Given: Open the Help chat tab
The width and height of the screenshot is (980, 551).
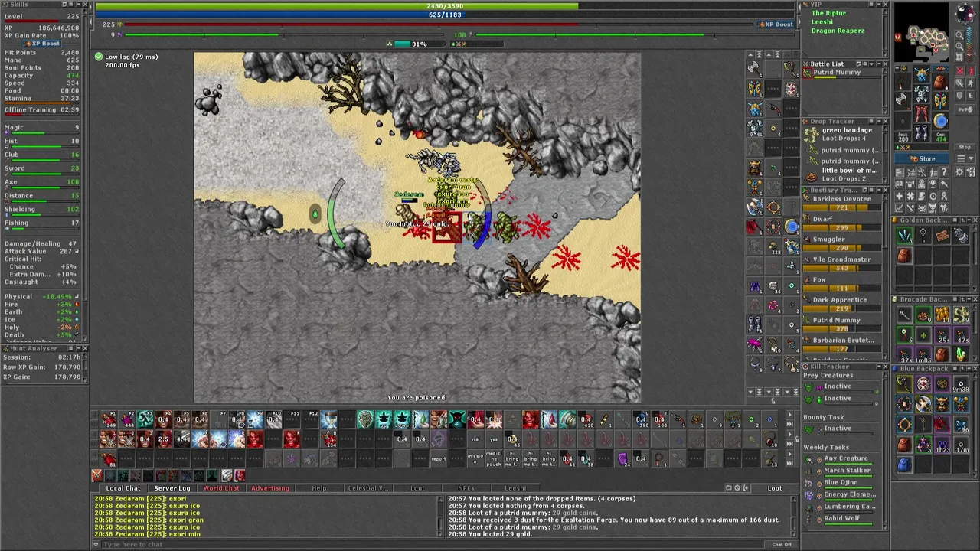Looking at the screenshot, I should [x=319, y=488].
